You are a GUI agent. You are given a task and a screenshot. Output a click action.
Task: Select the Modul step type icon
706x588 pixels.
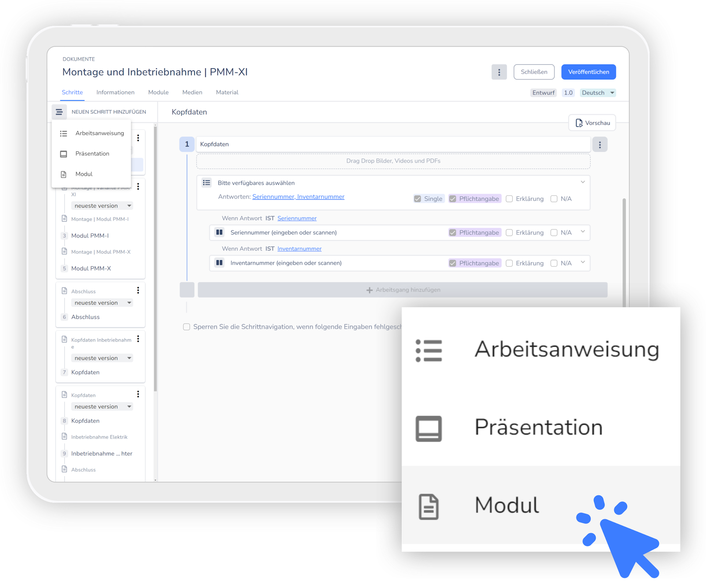click(x=63, y=174)
